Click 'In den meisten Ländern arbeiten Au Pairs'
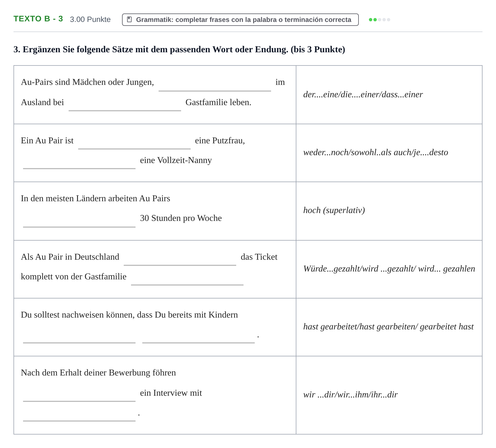This screenshot has width=496, height=448. [96, 198]
